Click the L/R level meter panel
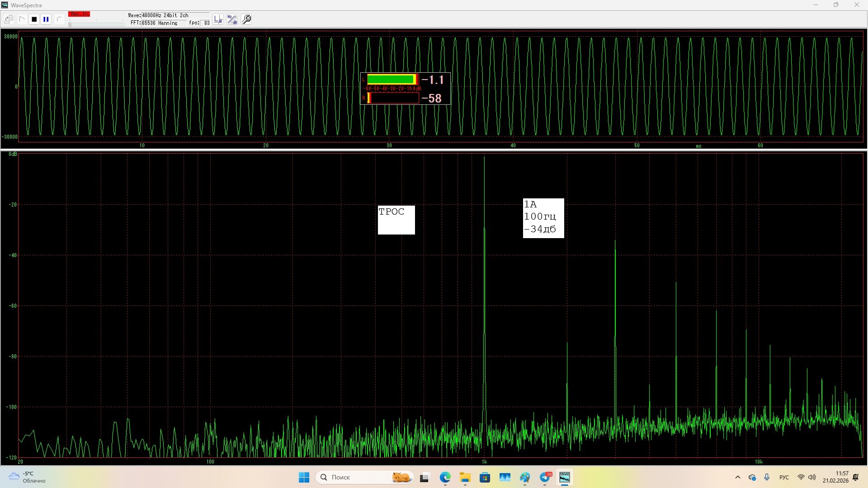This screenshot has width=868, height=488. click(405, 89)
